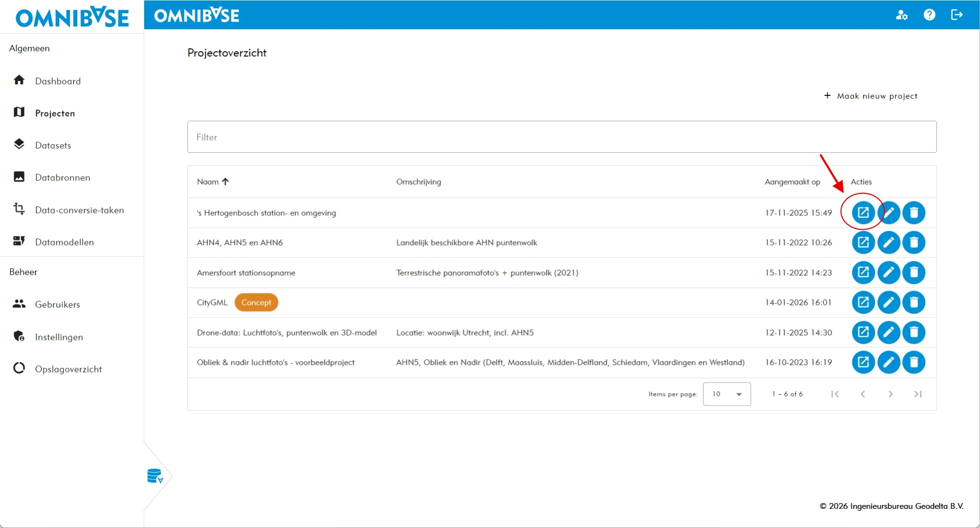Image resolution: width=980 pixels, height=528 pixels.
Task: Open user settings icon in top bar
Action: pos(901,15)
